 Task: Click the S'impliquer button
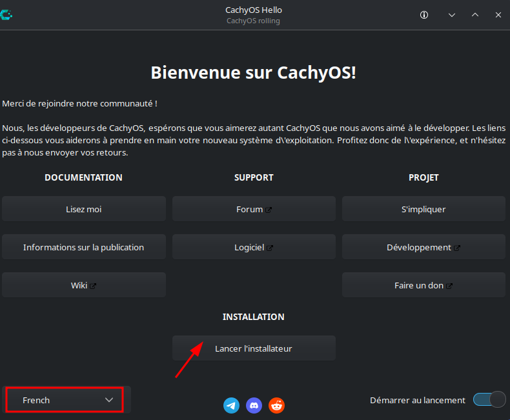pos(423,209)
